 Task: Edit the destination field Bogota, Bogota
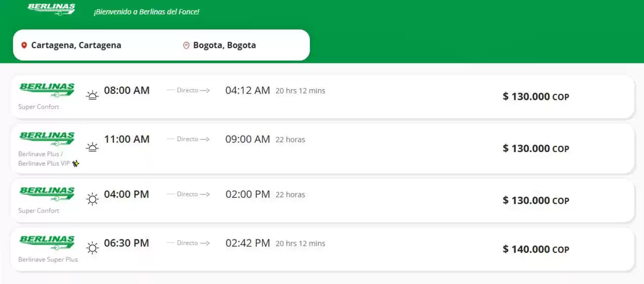coord(224,45)
